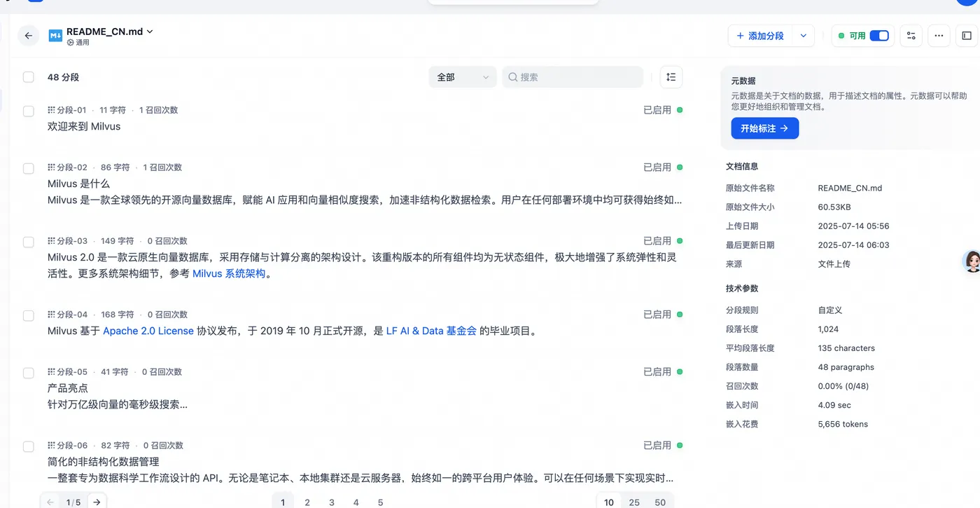Click the grip icon of 分段-04
The width and height of the screenshot is (980, 508).
[x=51, y=315]
